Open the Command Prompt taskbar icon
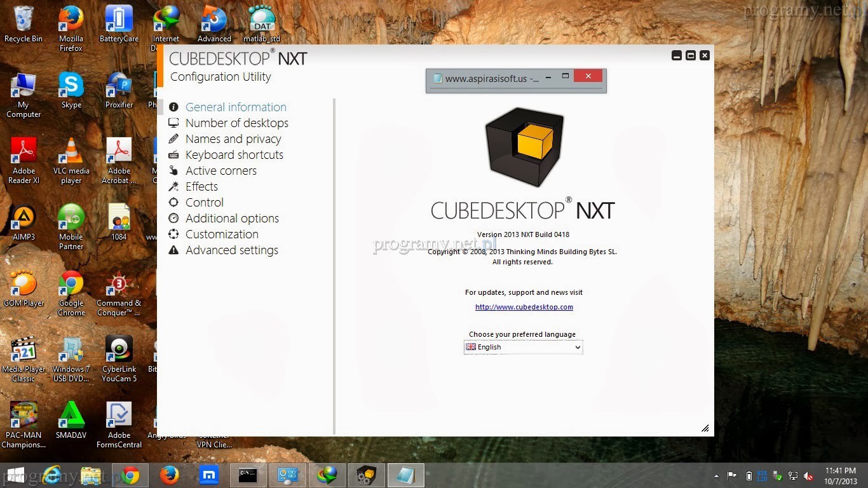Image resolution: width=868 pixels, height=488 pixels. [248, 475]
